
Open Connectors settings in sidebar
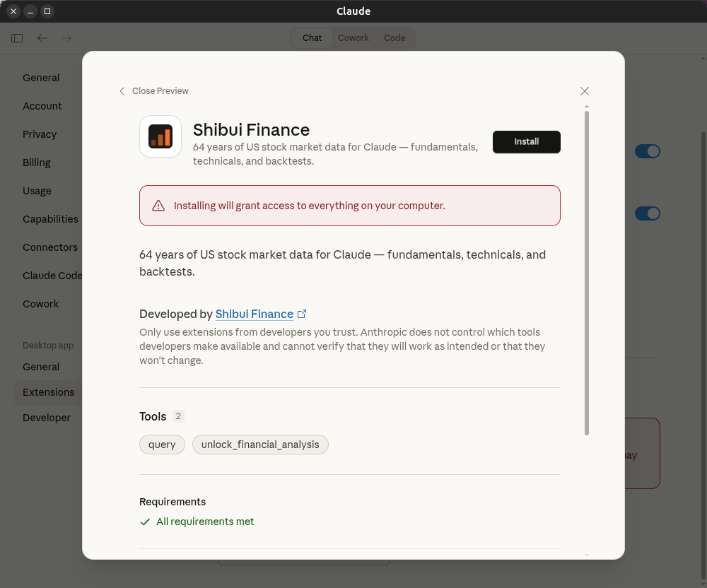[x=49, y=247]
